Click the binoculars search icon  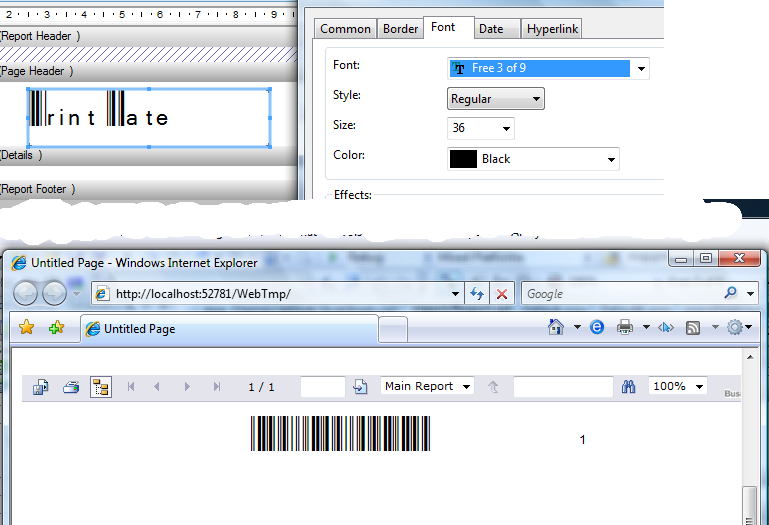point(628,387)
